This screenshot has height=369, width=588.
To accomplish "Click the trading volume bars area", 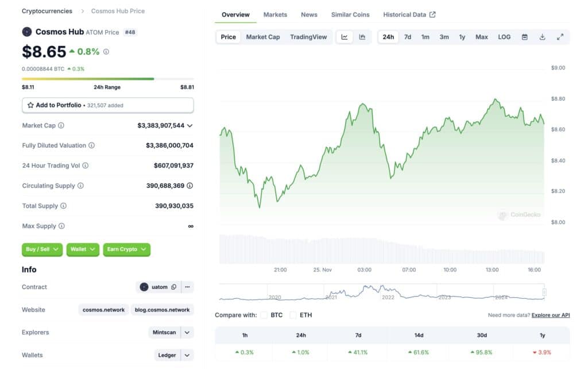I will click(382, 249).
